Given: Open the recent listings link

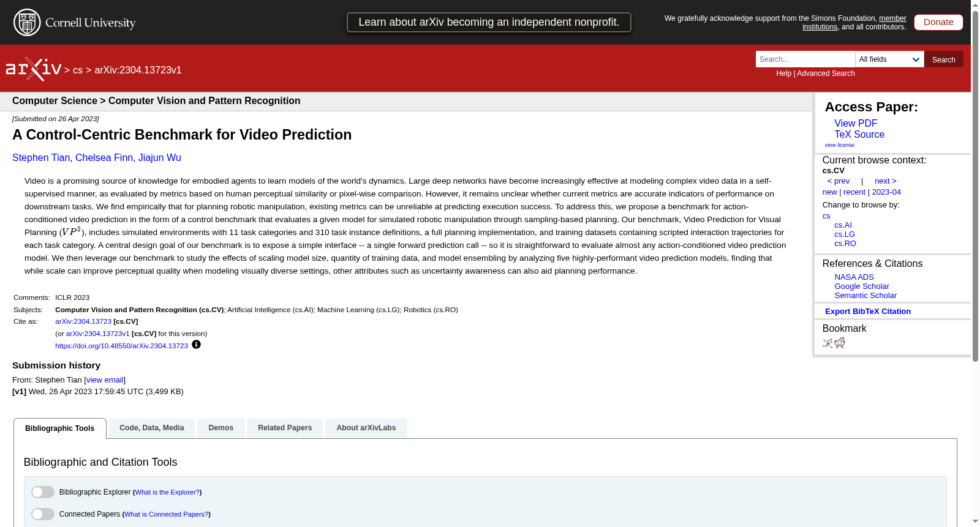Looking at the screenshot, I should pos(854,192).
